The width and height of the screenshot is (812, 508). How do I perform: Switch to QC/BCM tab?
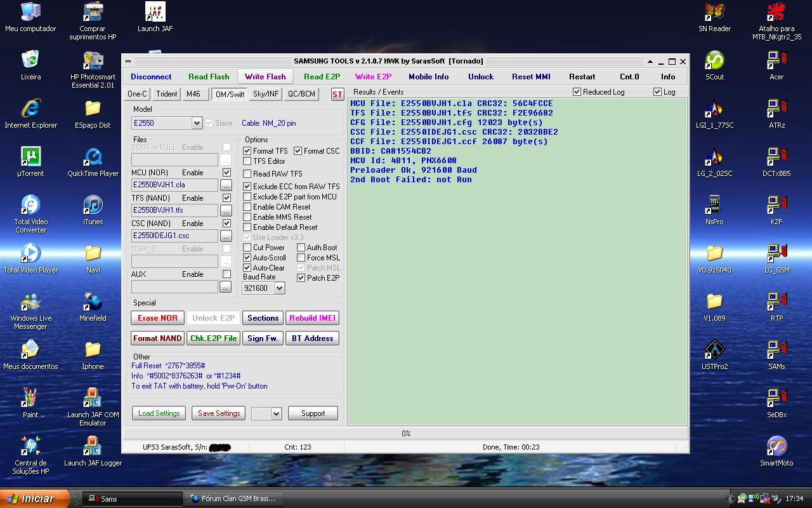tap(301, 94)
